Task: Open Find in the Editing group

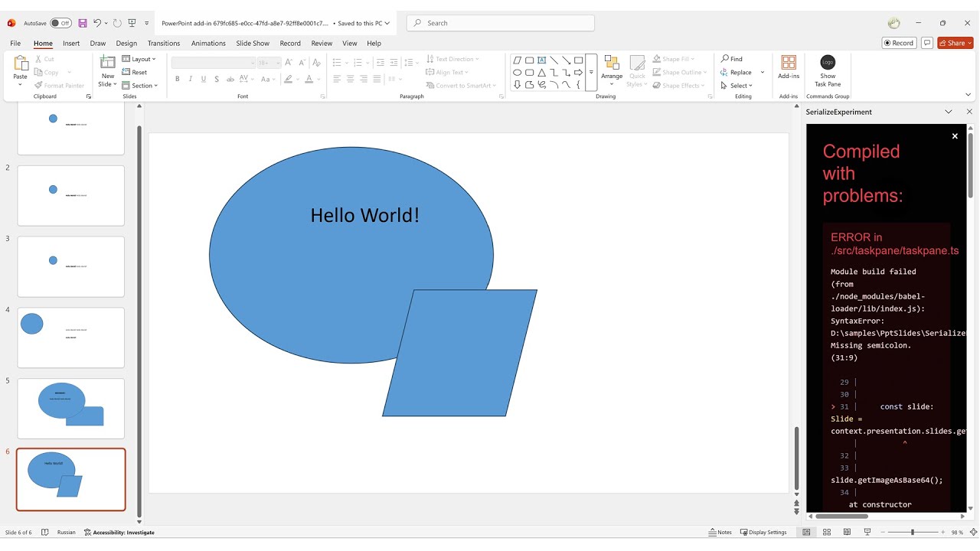Action: 732,59
